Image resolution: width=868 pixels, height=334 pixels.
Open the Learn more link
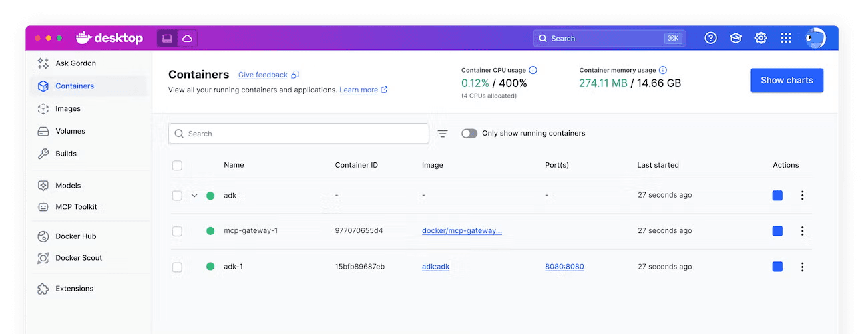pyautogui.click(x=359, y=90)
